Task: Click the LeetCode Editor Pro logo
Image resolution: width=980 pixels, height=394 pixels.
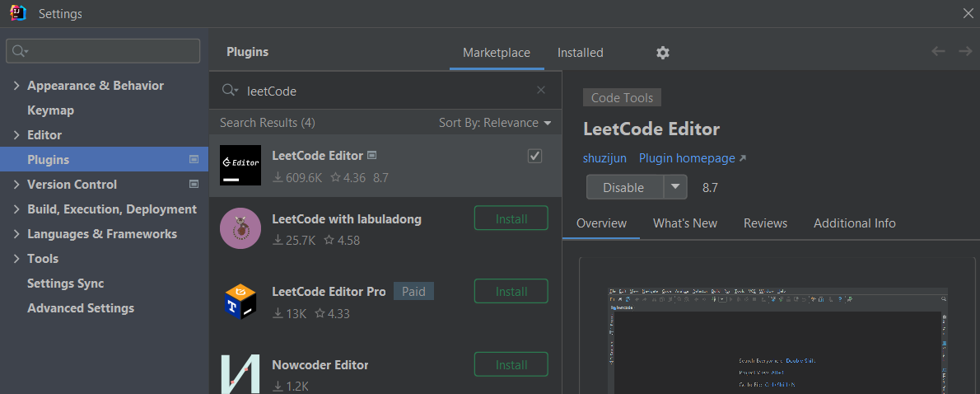Action: pos(240,302)
